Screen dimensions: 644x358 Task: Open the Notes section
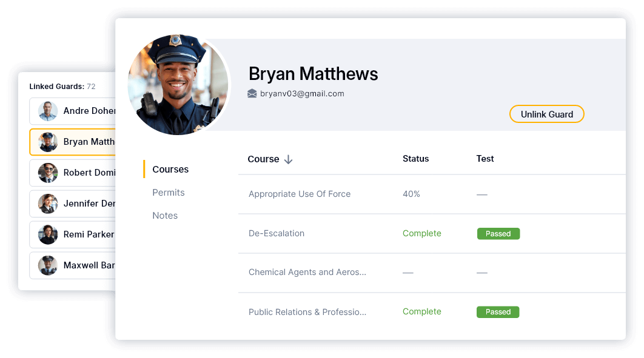pos(165,215)
